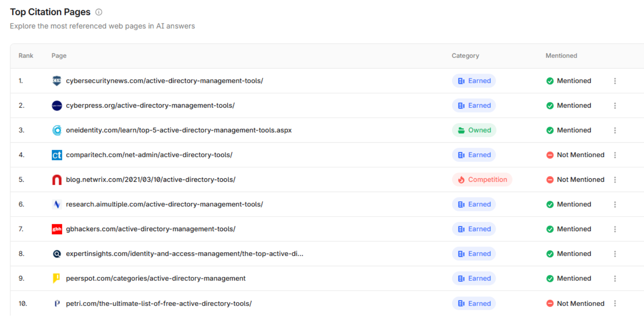Open cybersecuritynews.com active-directory-management-tools link
The width and height of the screenshot is (644, 329).
coord(164,81)
